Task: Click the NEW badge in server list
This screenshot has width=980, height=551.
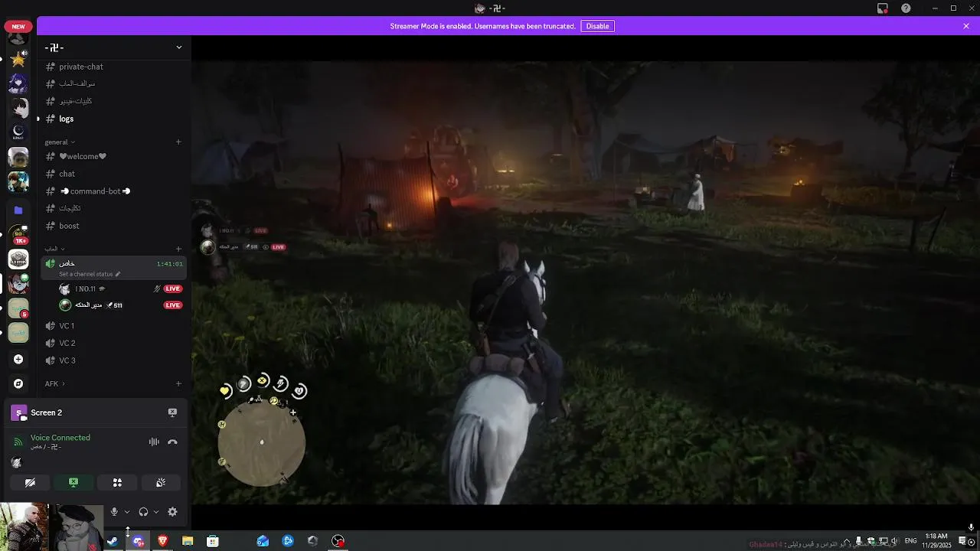Action: (x=18, y=26)
